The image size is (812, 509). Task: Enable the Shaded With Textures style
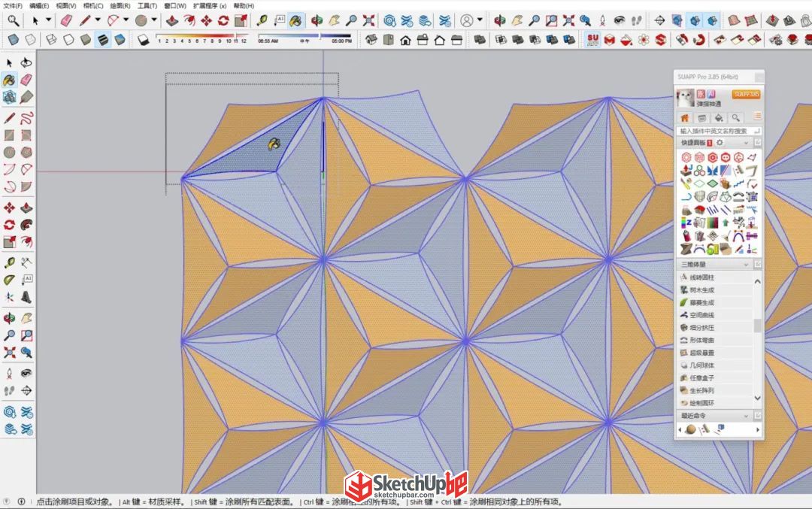tap(103, 40)
